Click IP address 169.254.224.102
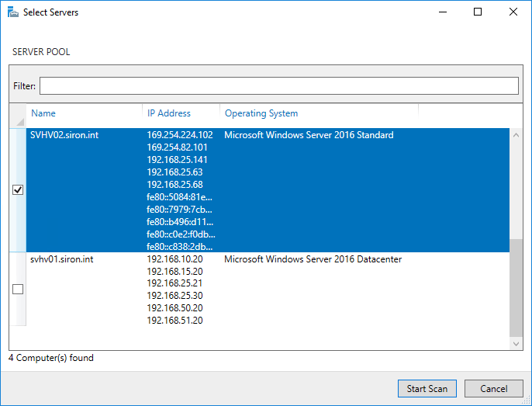532x406 pixels. tap(180, 135)
